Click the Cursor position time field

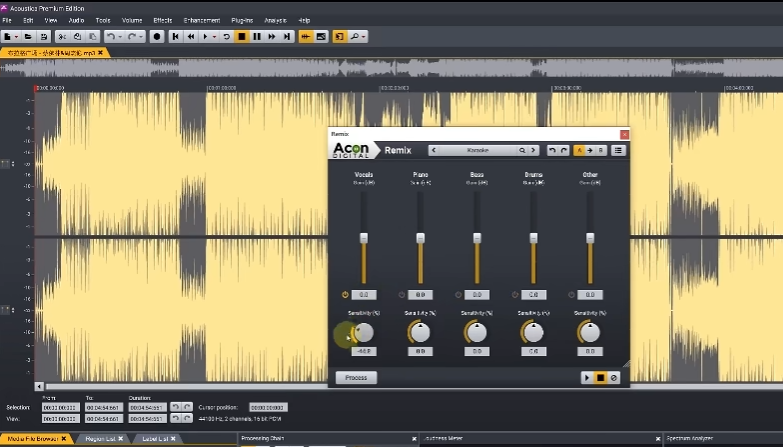(x=267, y=408)
